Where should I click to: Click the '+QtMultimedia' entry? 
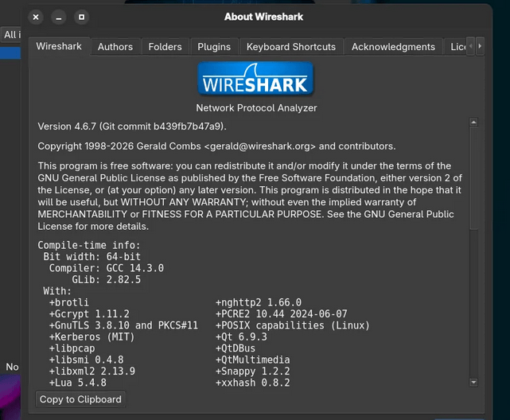253,360
